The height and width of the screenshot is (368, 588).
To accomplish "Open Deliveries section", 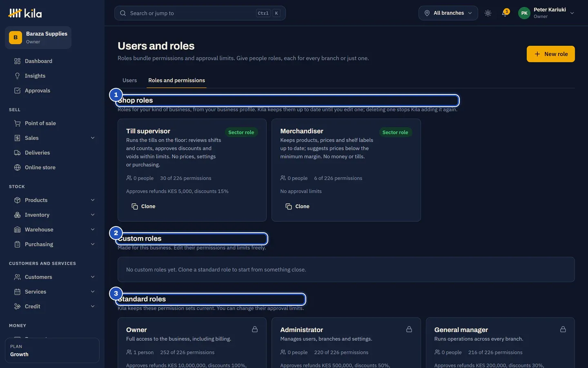I will [x=52, y=153].
